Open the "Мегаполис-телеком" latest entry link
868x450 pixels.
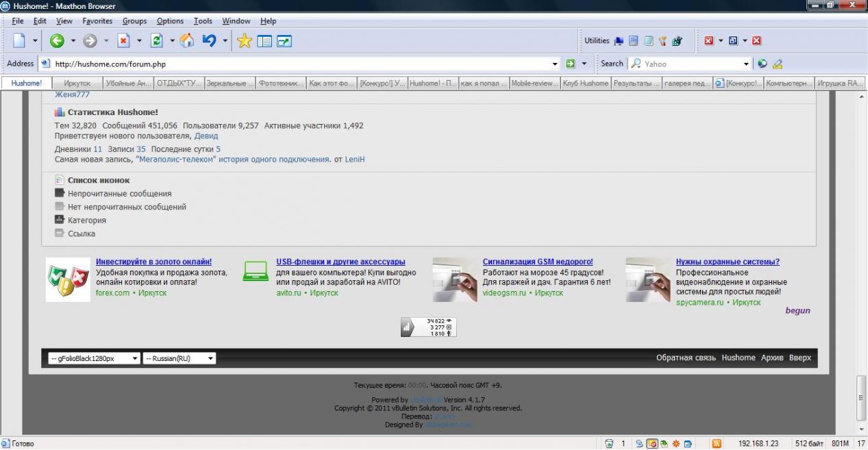click(233, 160)
